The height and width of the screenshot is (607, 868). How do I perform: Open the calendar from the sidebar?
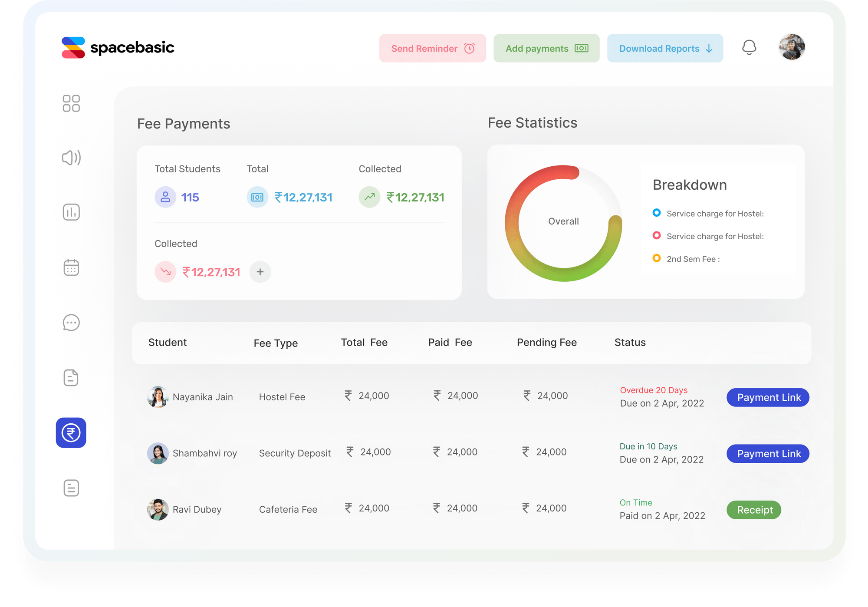[x=71, y=267]
